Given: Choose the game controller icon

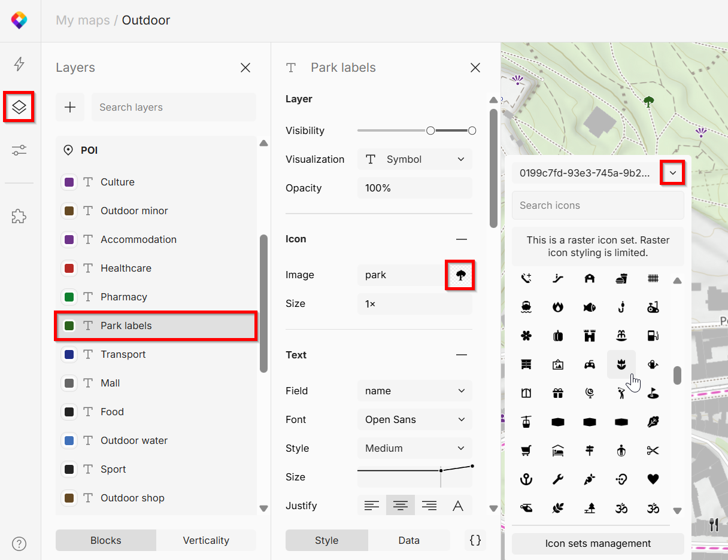Looking at the screenshot, I should point(590,364).
